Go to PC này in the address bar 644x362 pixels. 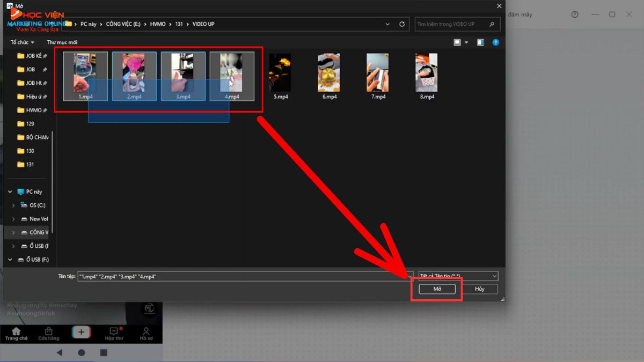pos(88,24)
